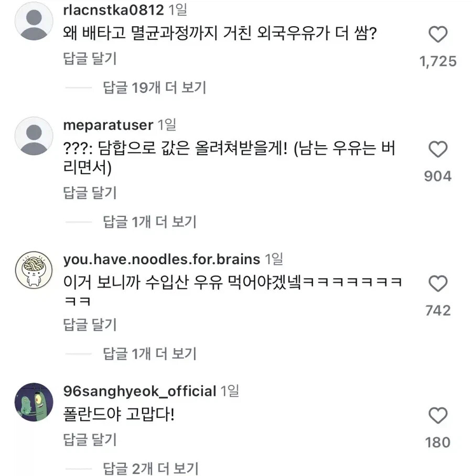
Task: Open 96sanghyeok_official's Plankton avatar
Action: click(x=34, y=403)
